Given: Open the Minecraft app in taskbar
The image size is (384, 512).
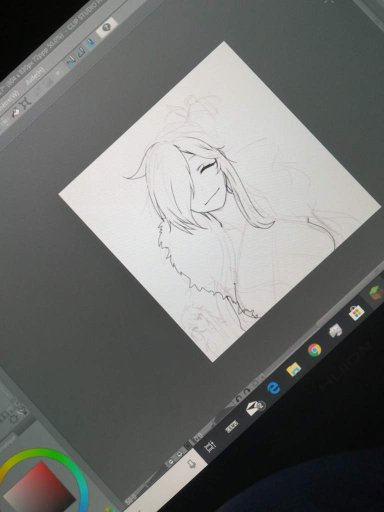Looking at the screenshot, I should pyautogui.click(x=377, y=294).
